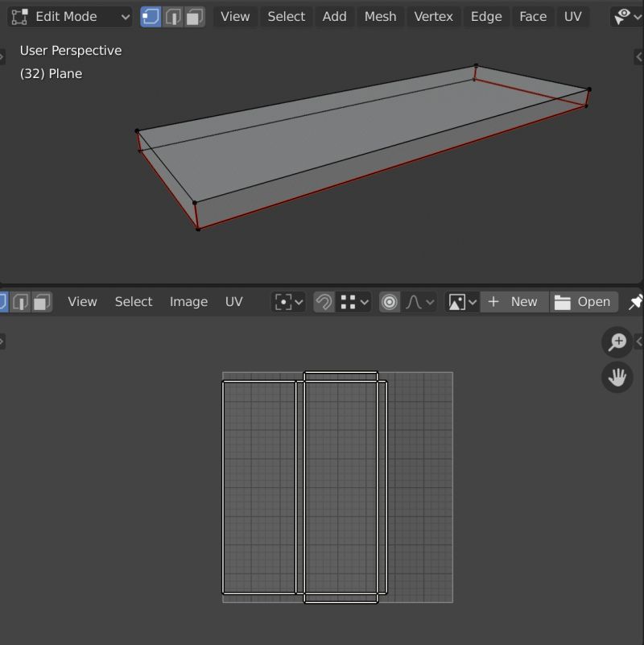Pin the UV editor header with pin icon
This screenshot has height=645, width=644.
[635, 301]
